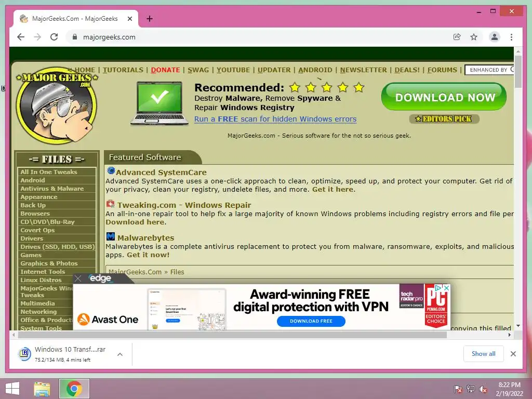Click the AdChoices icon on Avast ad
The width and height of the screenshot is (532, 399).
[x=438, y=288]
